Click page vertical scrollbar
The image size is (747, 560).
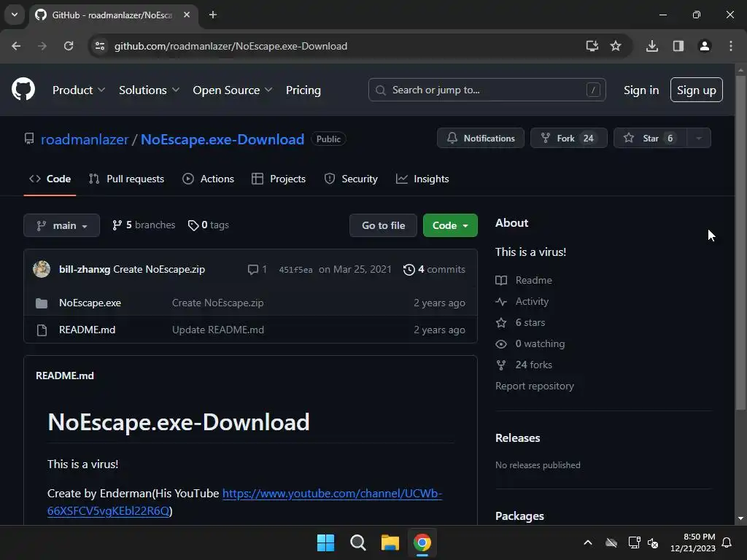click(x=740, y=242)
